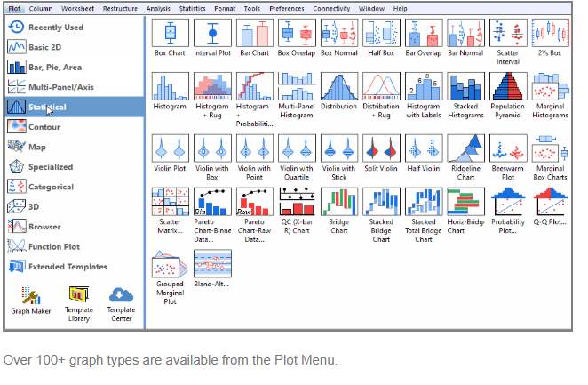Select the Specialized category
Viewport: 588px width, 385px height.
[75, 166]
